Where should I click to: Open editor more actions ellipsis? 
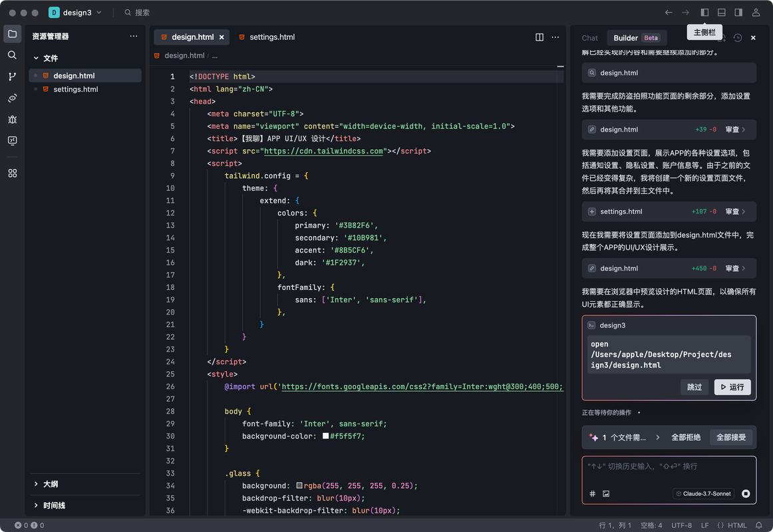click(555, 37)
